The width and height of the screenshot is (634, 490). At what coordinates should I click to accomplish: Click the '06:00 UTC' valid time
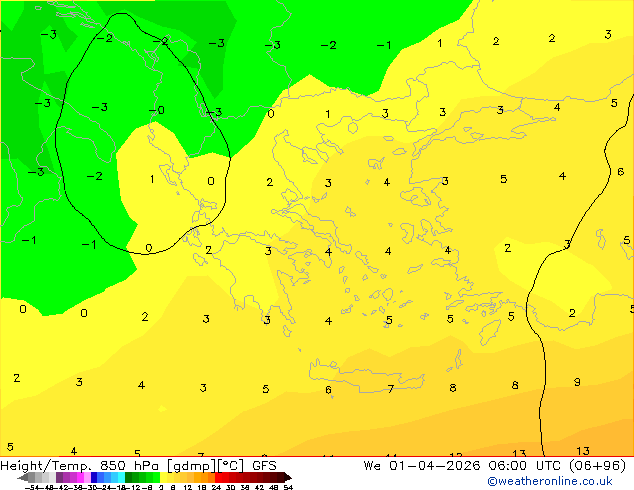pos(524,466)
